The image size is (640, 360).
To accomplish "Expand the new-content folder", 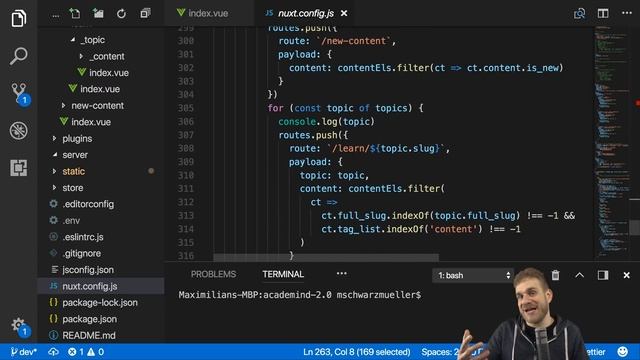I will pos(97,106).
